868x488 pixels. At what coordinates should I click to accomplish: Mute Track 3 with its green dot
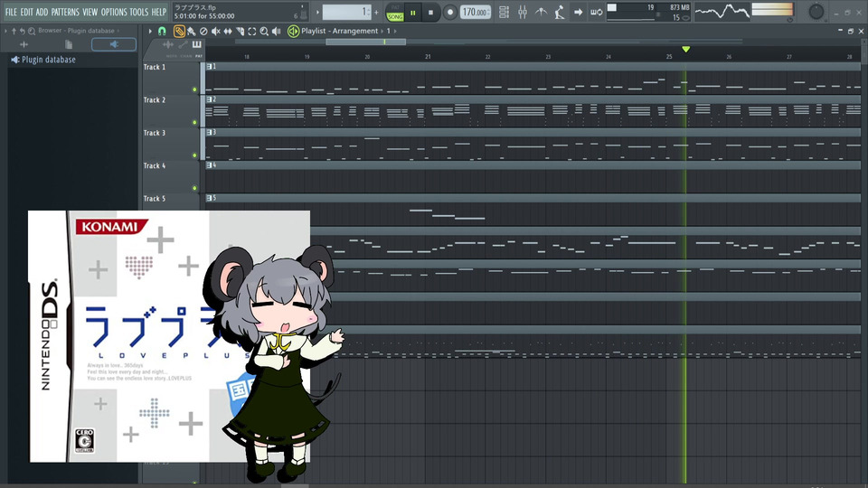coord(194,155)
